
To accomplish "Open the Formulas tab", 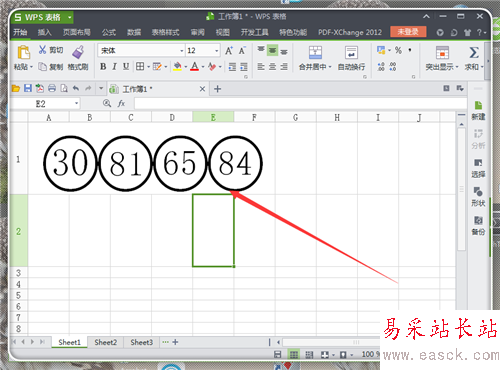I will (x=109, y=32).
